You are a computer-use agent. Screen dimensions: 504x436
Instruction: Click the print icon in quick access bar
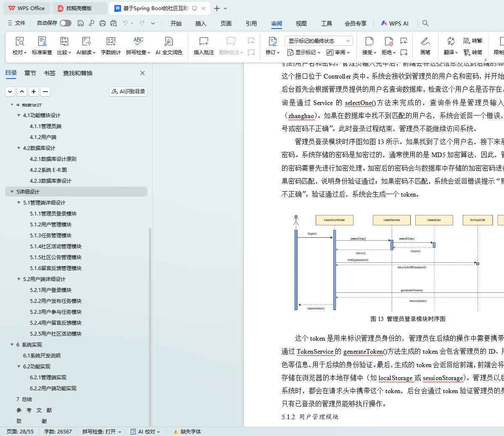(x=102, y=24)
